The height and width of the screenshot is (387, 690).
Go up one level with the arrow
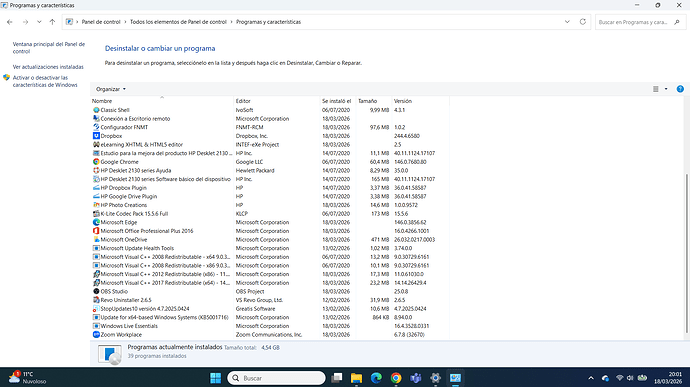click(52, 22)
